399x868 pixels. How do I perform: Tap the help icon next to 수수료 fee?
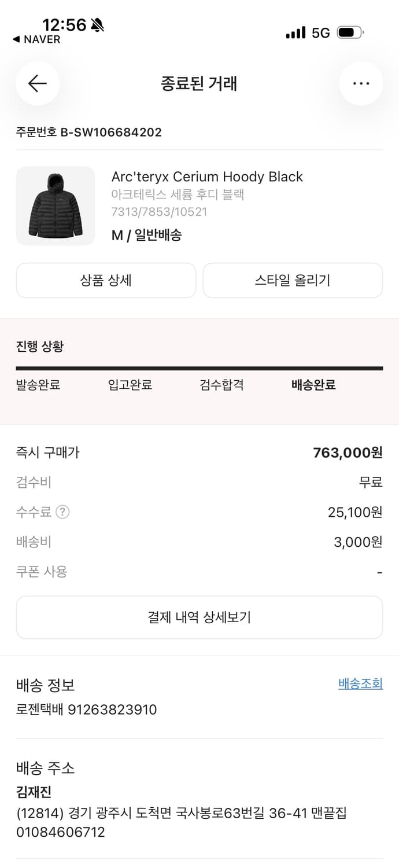[x=61, y=512]
